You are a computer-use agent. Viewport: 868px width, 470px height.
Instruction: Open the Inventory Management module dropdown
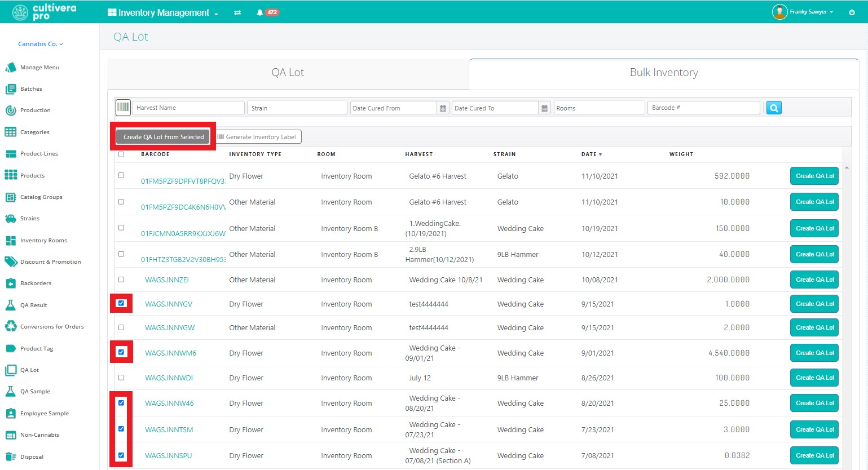[163, 12]
